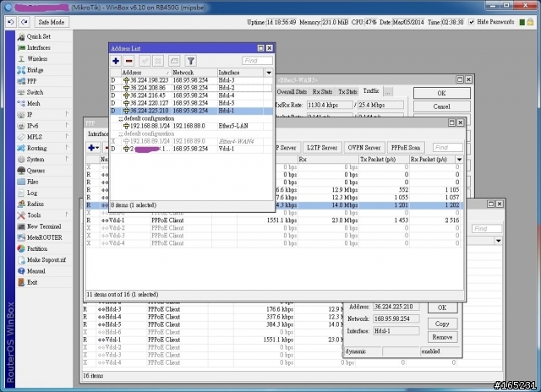Select the 36.224.216.45 address row
Screen dimensions: 541x392
191,95
